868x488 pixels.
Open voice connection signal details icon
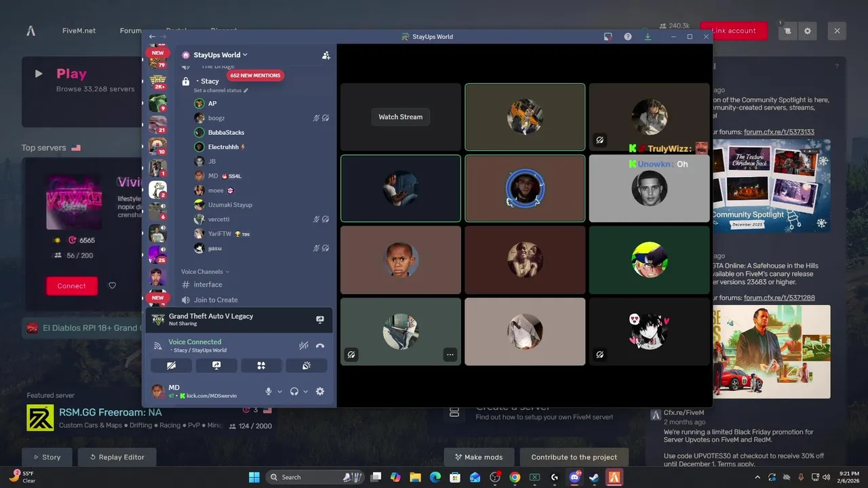tap(158, 346)
